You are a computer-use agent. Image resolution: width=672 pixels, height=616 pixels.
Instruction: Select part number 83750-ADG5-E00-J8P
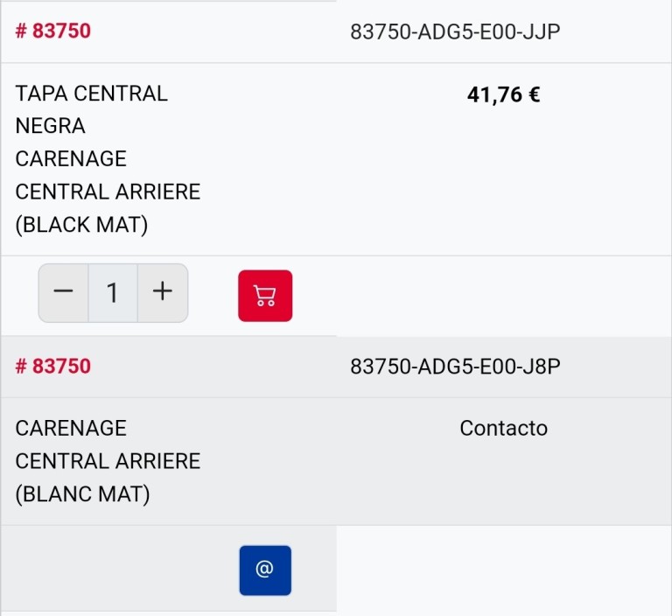point(455,367)
